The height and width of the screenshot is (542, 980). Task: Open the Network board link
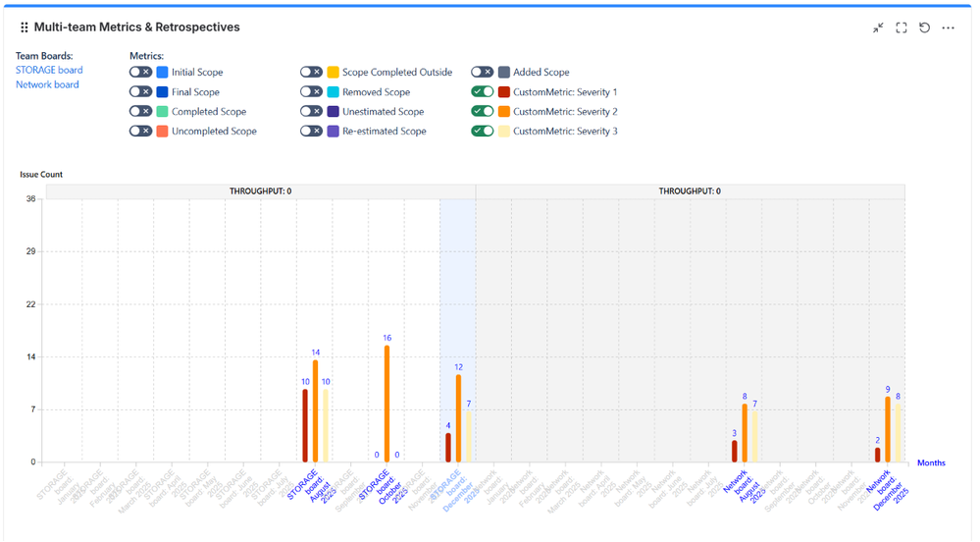click(x=47, y=84)
